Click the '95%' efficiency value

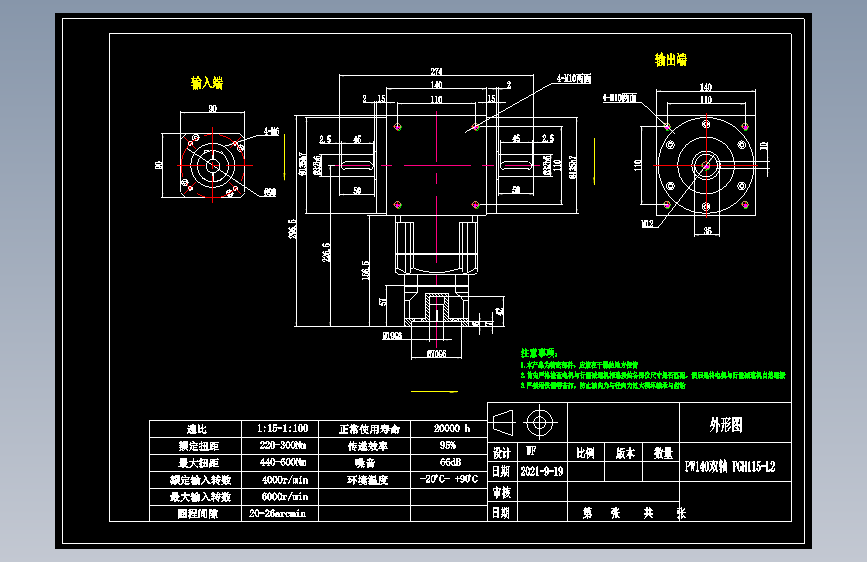(448, 445)
